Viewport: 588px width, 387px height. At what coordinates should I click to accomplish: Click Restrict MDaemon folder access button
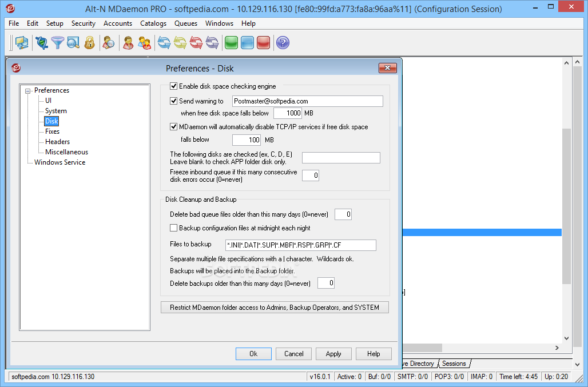click(x=275, y=307)
